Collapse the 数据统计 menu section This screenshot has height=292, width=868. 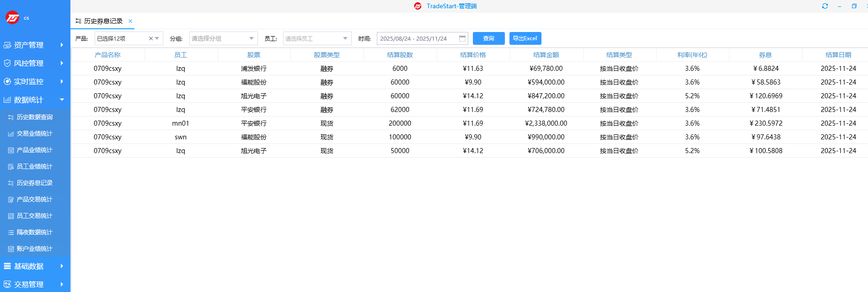(35, 100)
